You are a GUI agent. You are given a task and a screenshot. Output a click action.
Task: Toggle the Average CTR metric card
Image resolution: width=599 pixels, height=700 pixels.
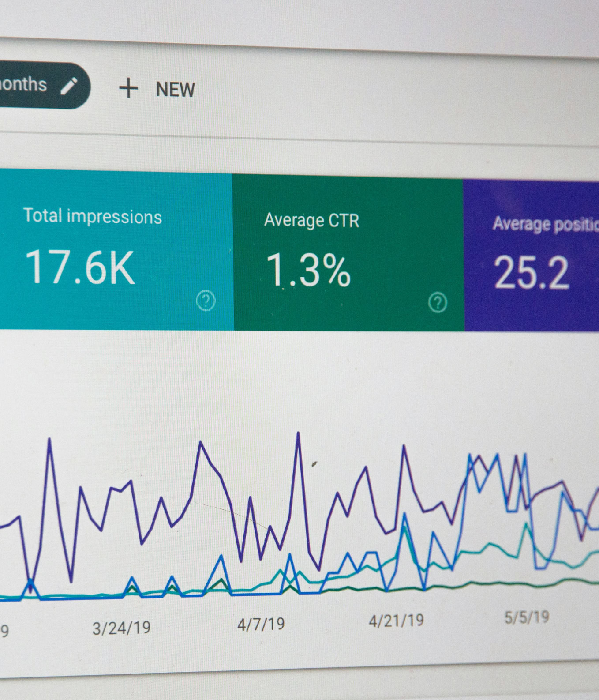tap(348, 252)
